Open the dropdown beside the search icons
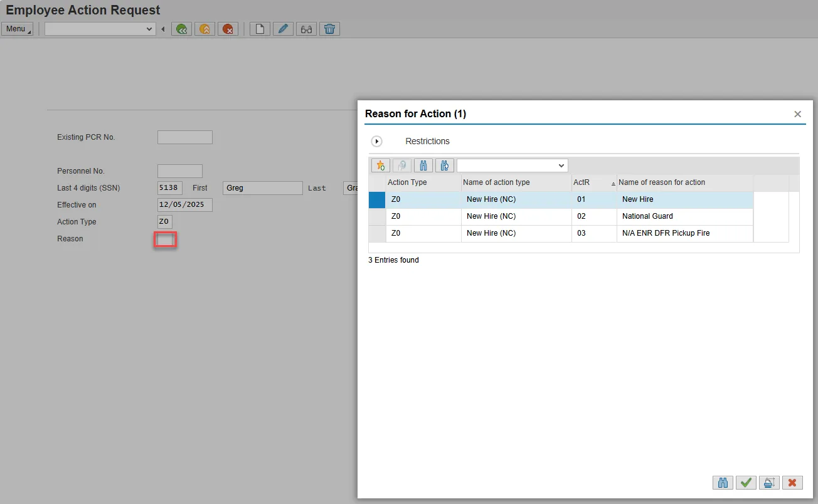Image resolution: width=818 pixels, height=504 pixels. [x=560, y=165]
